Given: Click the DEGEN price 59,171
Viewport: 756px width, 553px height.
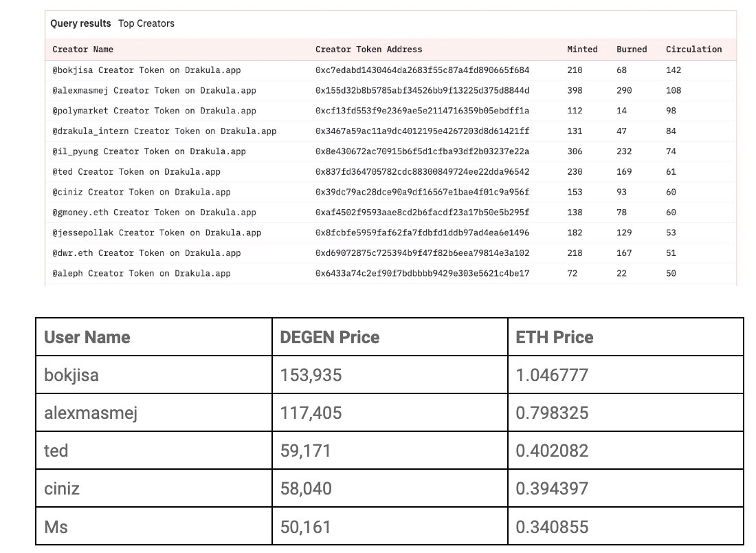Looking at the screenshot, I should 306,451.
